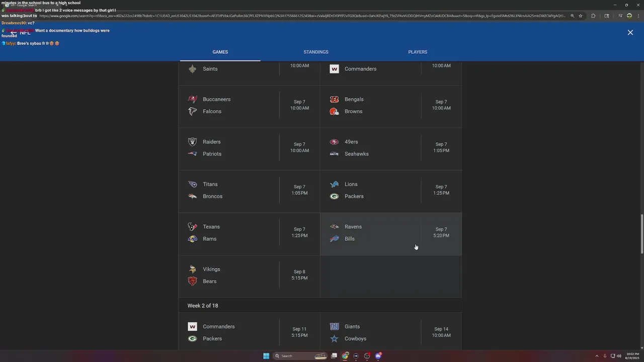Switch to the PLAYERS tab
Screen dimensions: 644x362
coord(418,52)
